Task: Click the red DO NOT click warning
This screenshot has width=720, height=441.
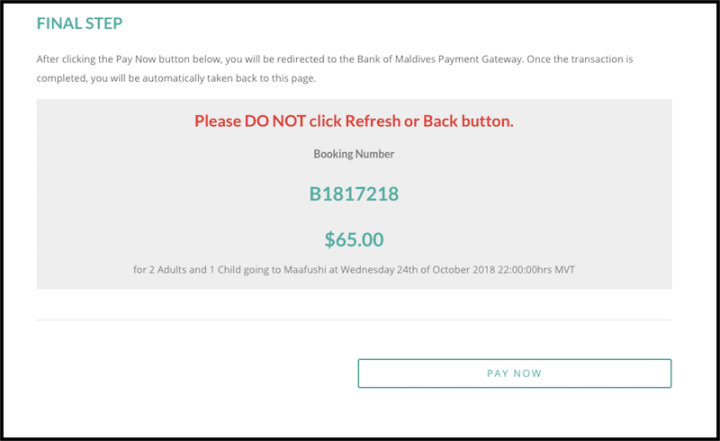Action: coord(354,122)
